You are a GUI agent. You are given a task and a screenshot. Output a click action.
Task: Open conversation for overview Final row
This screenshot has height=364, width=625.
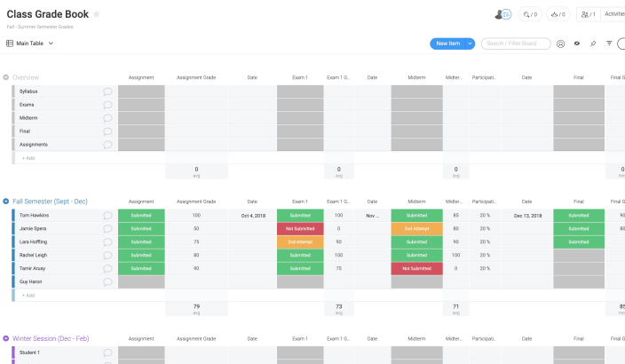pyautogui.click(x=107, y=131)
